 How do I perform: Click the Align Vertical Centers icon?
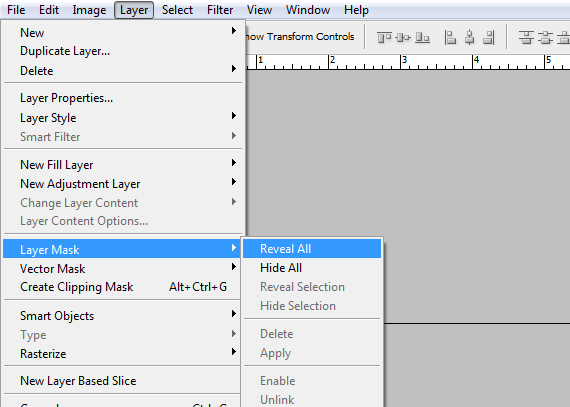pyautogui.click(x=403, y=37)
